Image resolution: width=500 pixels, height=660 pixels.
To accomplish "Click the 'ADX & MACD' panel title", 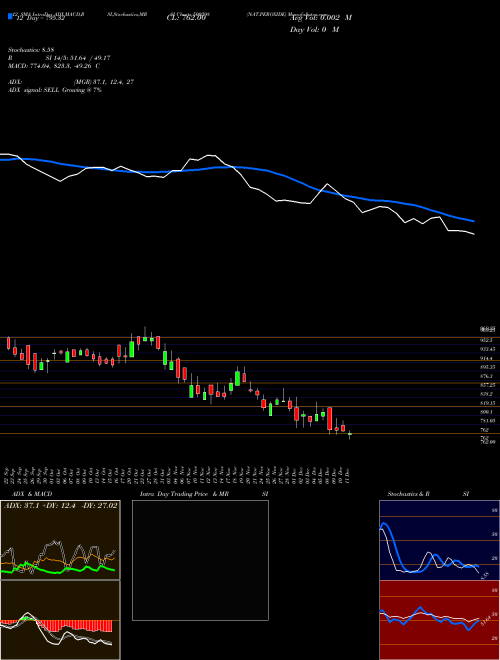I will [x=32, y=494].
